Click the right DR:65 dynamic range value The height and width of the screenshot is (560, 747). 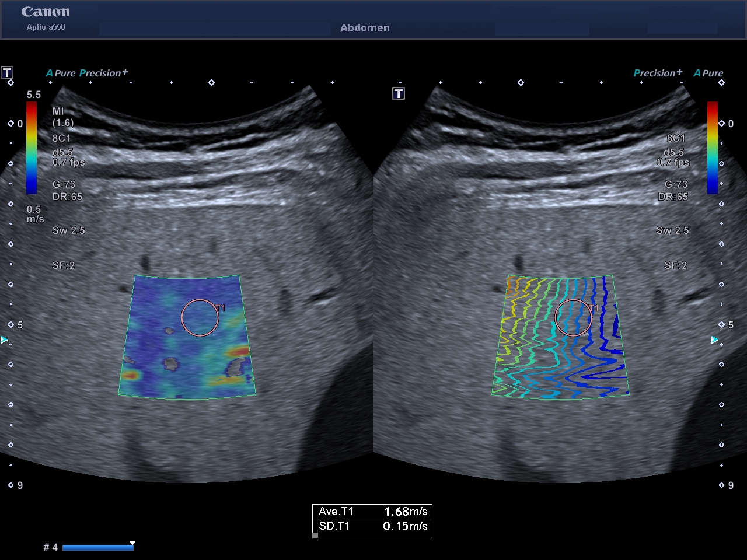[673, 197]
